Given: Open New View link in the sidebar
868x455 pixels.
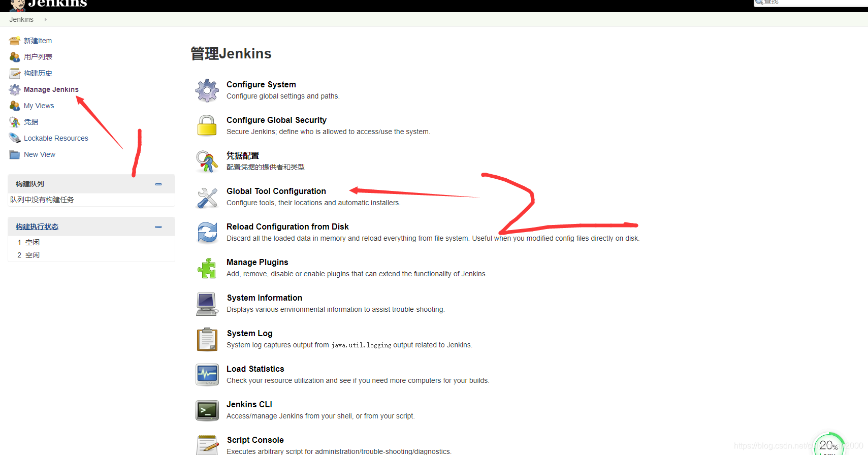Looking at the screenshot, I should click(x=40, y=154).
